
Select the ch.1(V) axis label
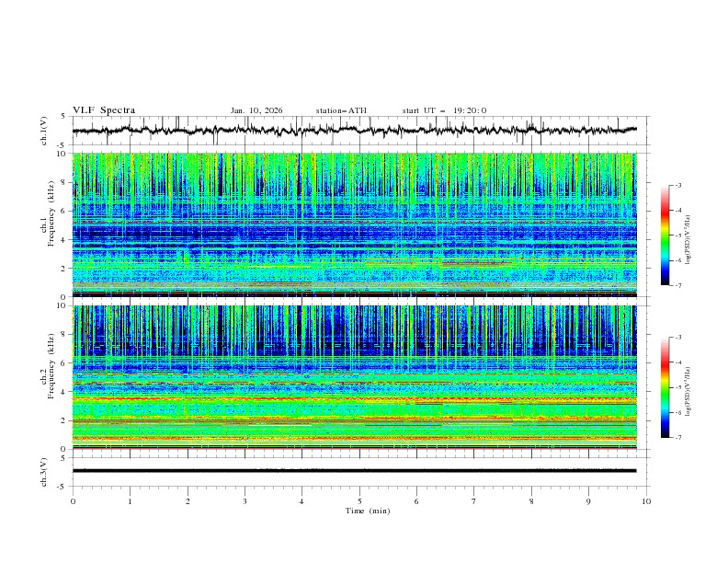[44, 131]
